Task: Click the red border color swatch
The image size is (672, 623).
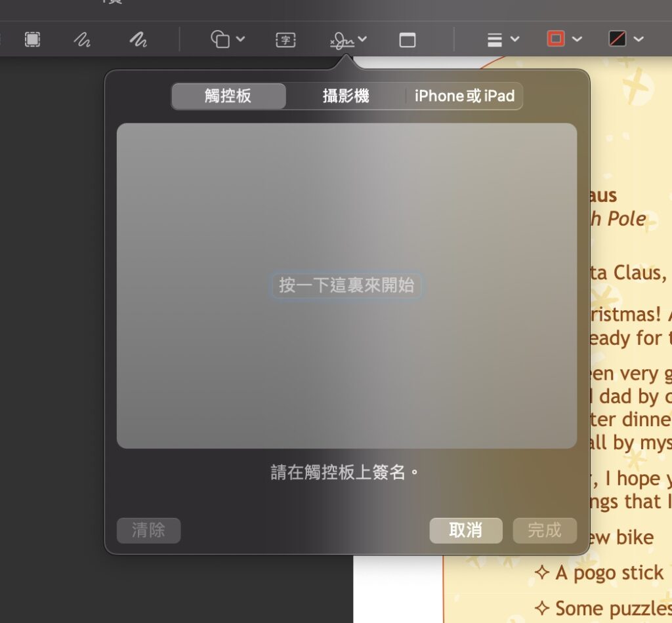Action: pyautogui.click(x=556, y=39)
